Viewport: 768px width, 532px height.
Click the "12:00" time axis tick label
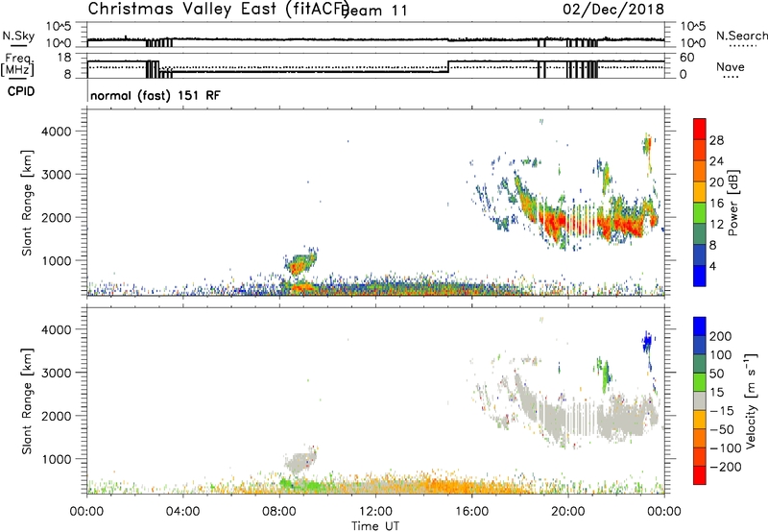click(375, 512)
